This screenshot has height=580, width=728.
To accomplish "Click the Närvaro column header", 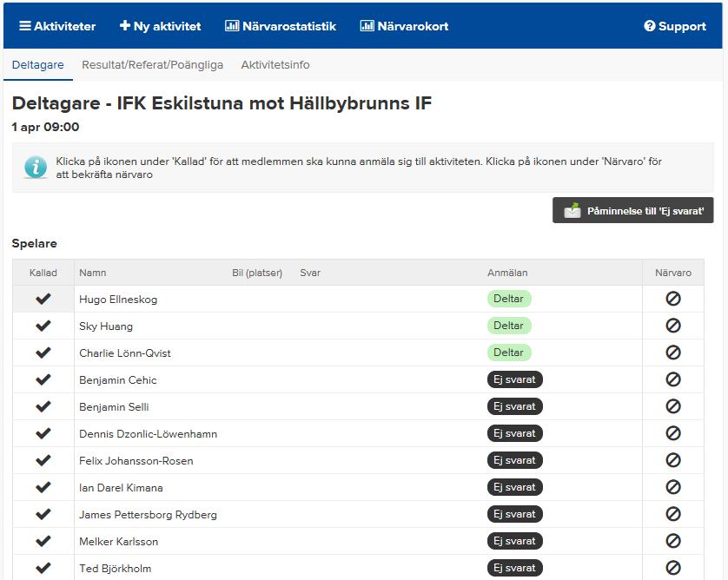I will tap(673, 273).
